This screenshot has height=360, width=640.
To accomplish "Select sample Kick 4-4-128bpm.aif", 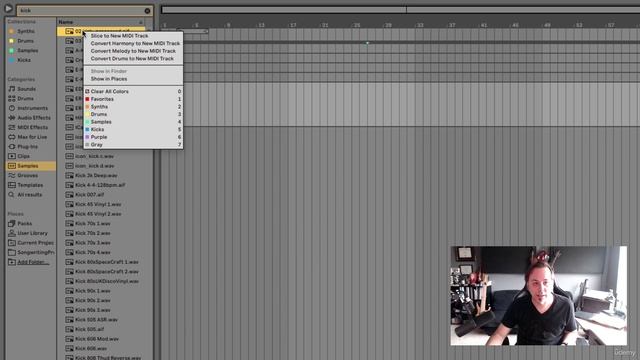I will [x=100, y=185].
